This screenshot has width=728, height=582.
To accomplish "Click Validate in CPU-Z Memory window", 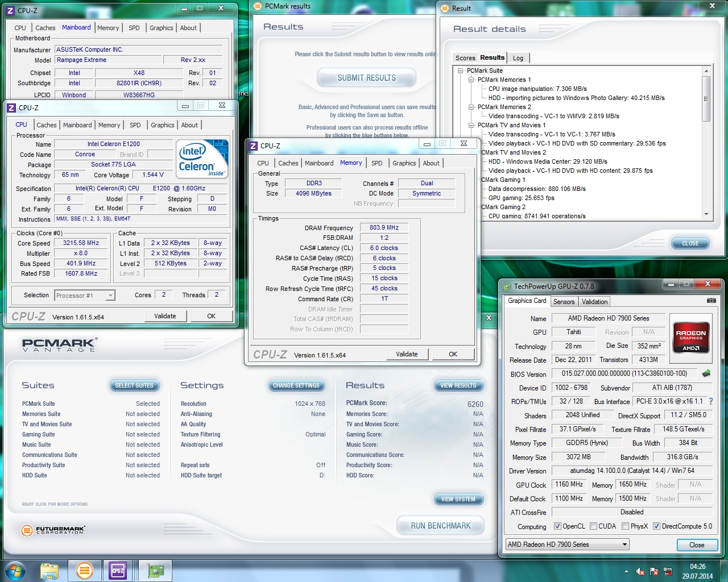I will click(407, 354).
